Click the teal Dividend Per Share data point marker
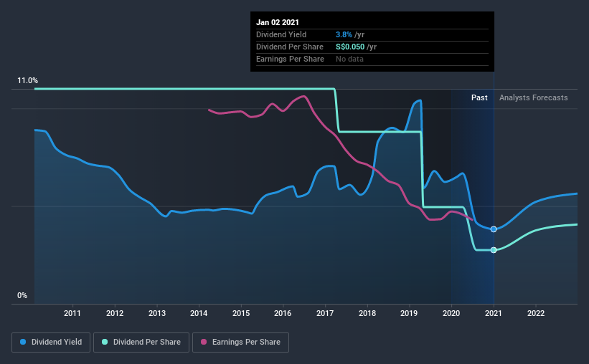Viewport: 589px width, 364px height. (494, 250)
